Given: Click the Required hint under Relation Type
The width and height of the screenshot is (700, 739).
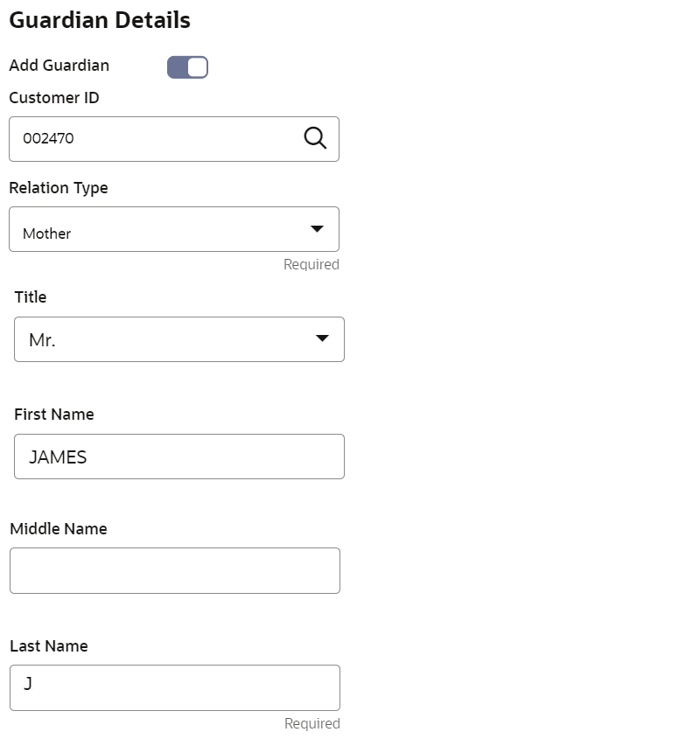Looking at the screenshot, I should tap(311, 264).
